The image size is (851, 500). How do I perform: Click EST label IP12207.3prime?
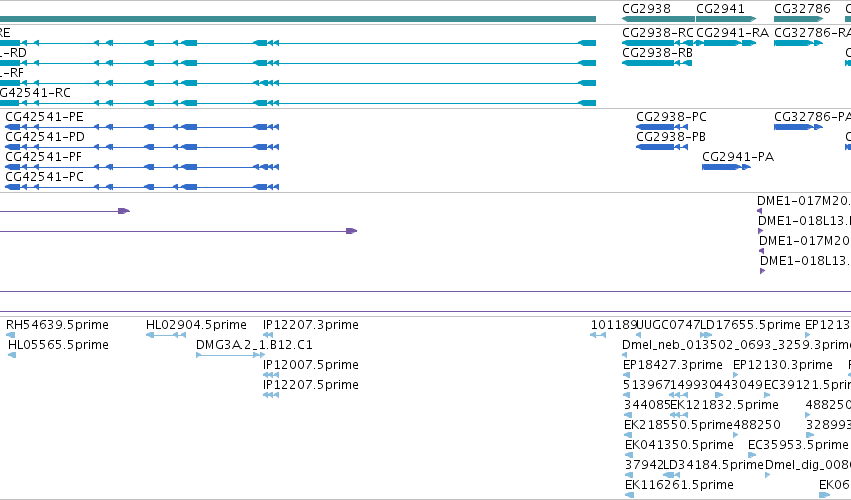point(310,325)
